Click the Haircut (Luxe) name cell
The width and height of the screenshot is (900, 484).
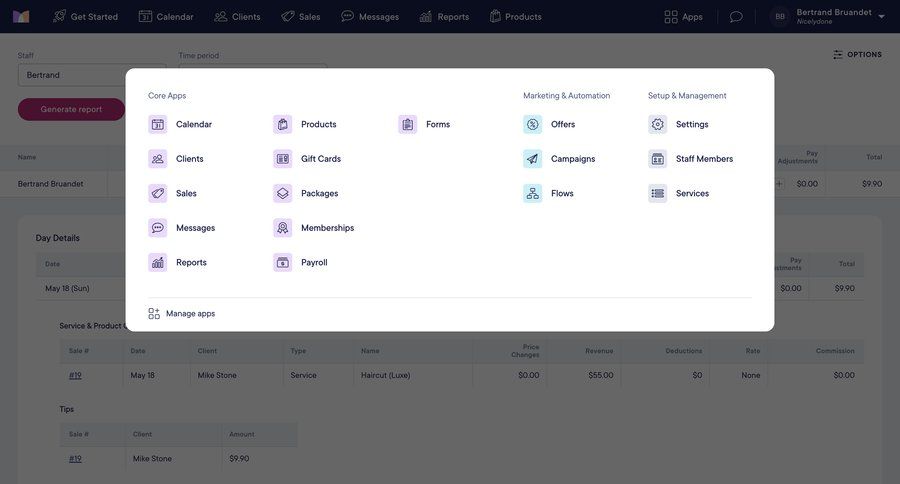pyautogui.click(x=413, y=375)
